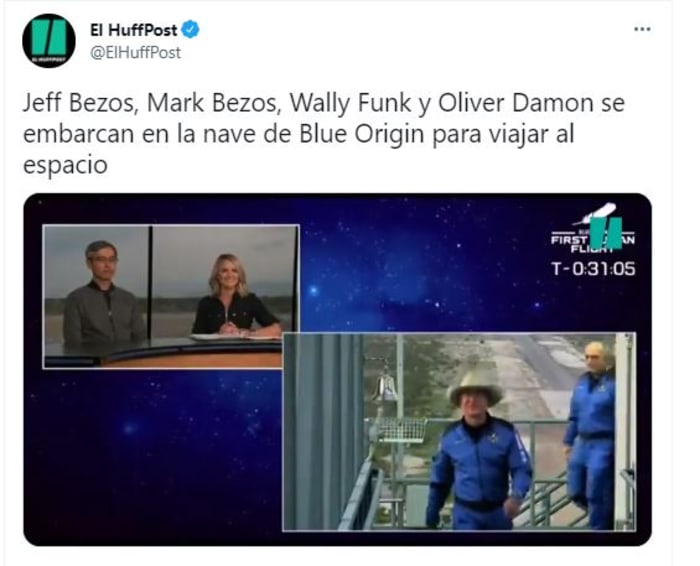Click the man in cowboy hat
Viewport: 700px width, 566px height.
(x=477, y=449)
